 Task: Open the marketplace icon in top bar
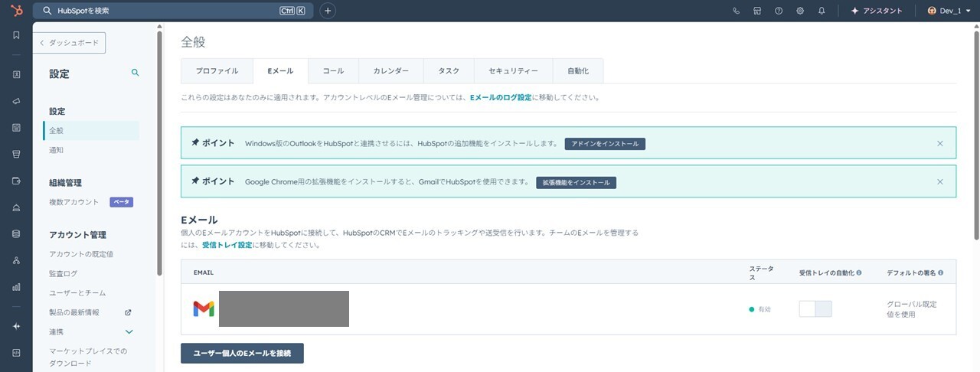[757, 11]
